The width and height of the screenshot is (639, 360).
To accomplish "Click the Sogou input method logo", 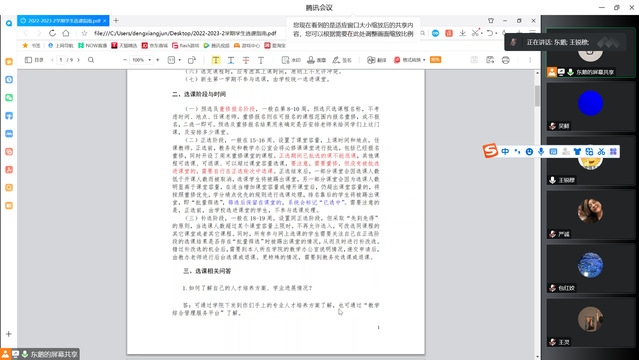I will pos(490,151).
